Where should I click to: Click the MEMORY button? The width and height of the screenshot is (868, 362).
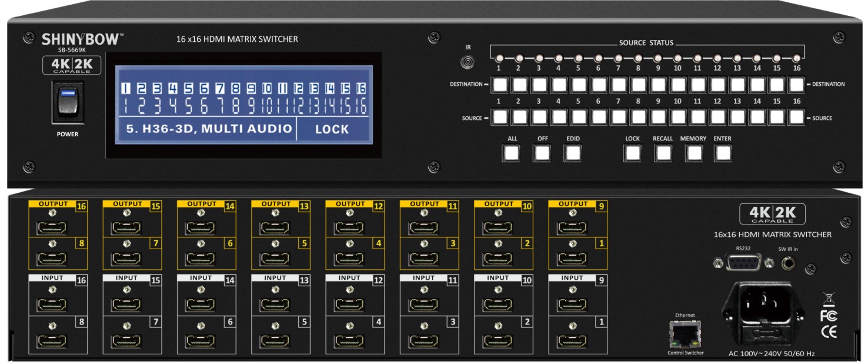[693, 153]
